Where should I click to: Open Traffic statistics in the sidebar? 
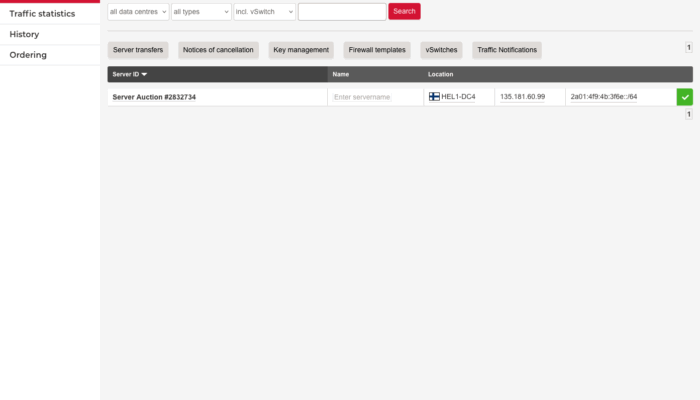coord(42,14)
